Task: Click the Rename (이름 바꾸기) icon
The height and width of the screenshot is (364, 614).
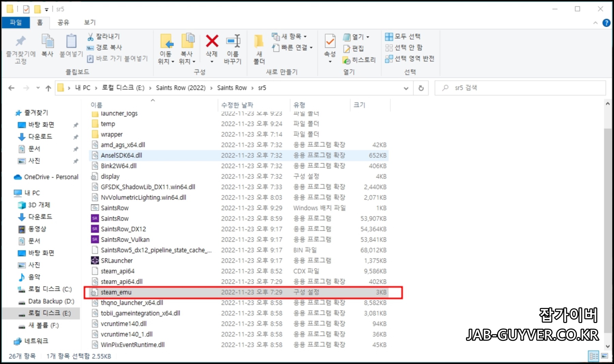Action: tap(233, 41)
